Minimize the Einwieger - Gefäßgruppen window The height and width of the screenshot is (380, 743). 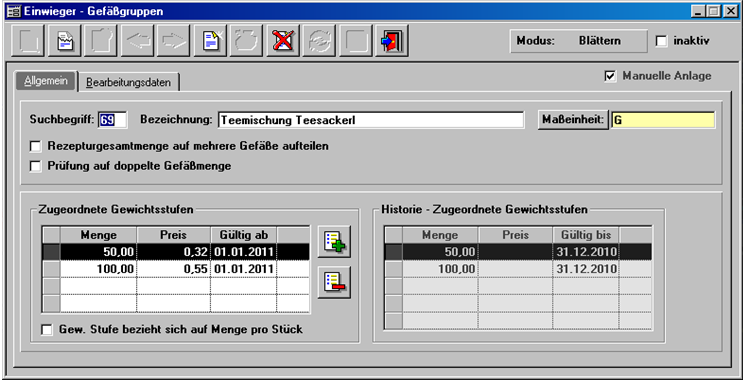(x=698, y=11)
